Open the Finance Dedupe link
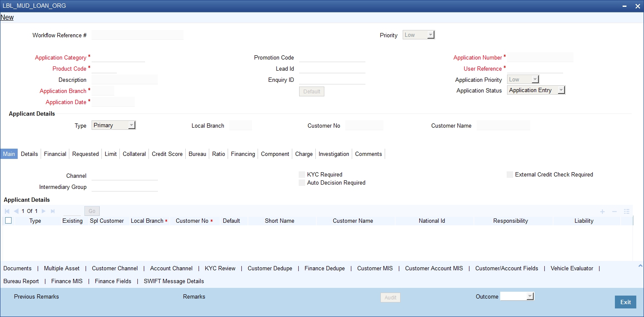Image resolution: width=644 pixels, height=317 pixels. (325, 268)
